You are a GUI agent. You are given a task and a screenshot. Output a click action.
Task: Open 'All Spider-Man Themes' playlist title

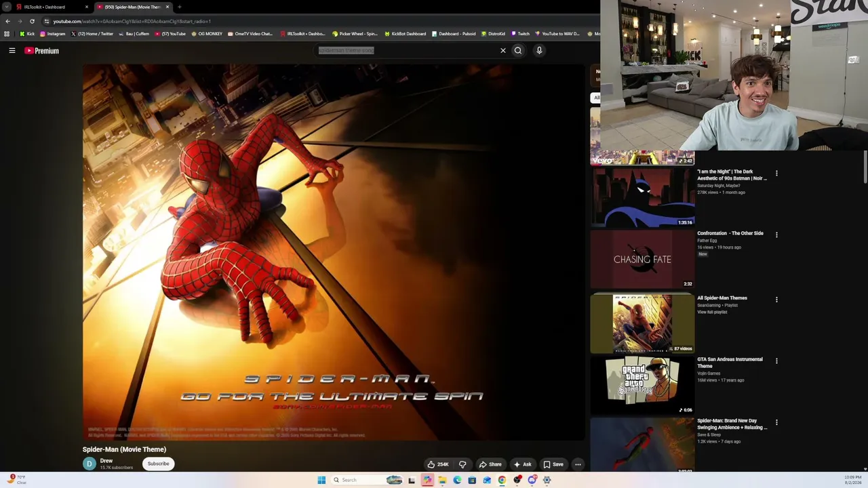722,298
